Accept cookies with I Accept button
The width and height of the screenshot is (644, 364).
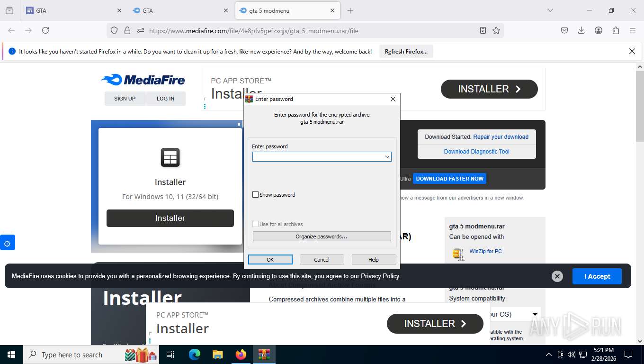(597, 276)
